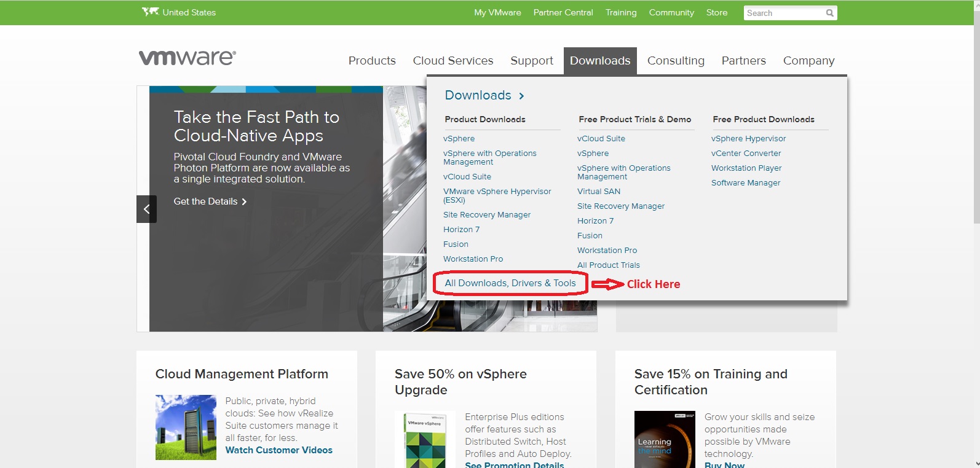Select Fusion under Product Downloads
980x468 pixels.
point(456,244)
